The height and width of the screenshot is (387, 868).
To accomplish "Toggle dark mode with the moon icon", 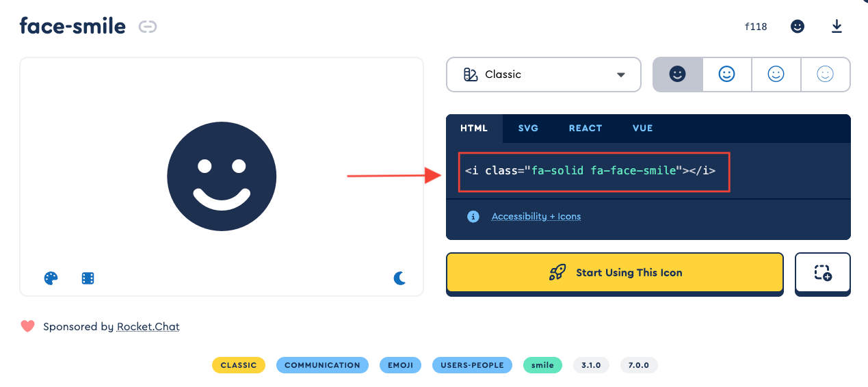I will point(400,278).
